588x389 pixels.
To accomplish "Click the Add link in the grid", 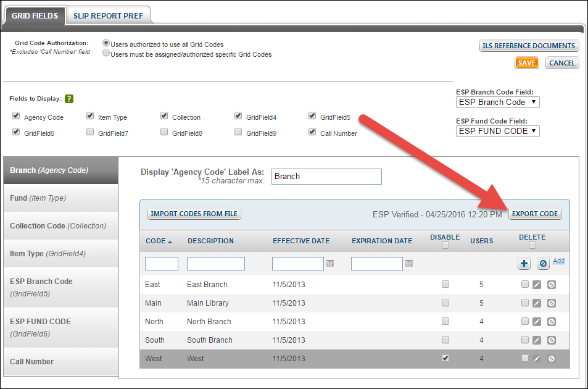I will [558, 260].
